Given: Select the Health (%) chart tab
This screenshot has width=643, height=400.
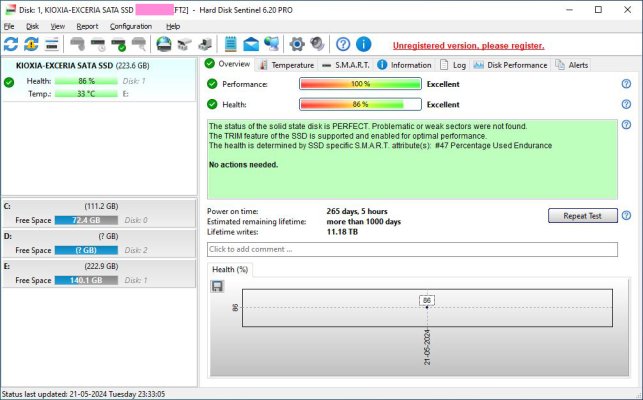Looking at the screenshot, I should coord(230,270).
